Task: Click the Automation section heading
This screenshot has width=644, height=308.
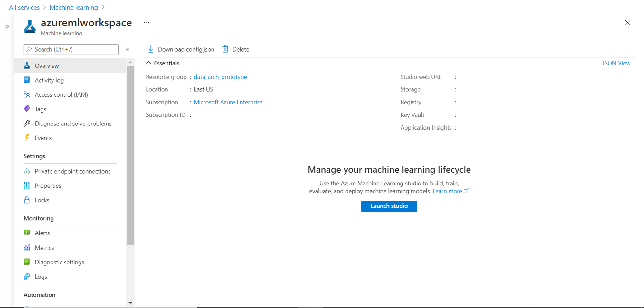Action: [x=40, y=295]
